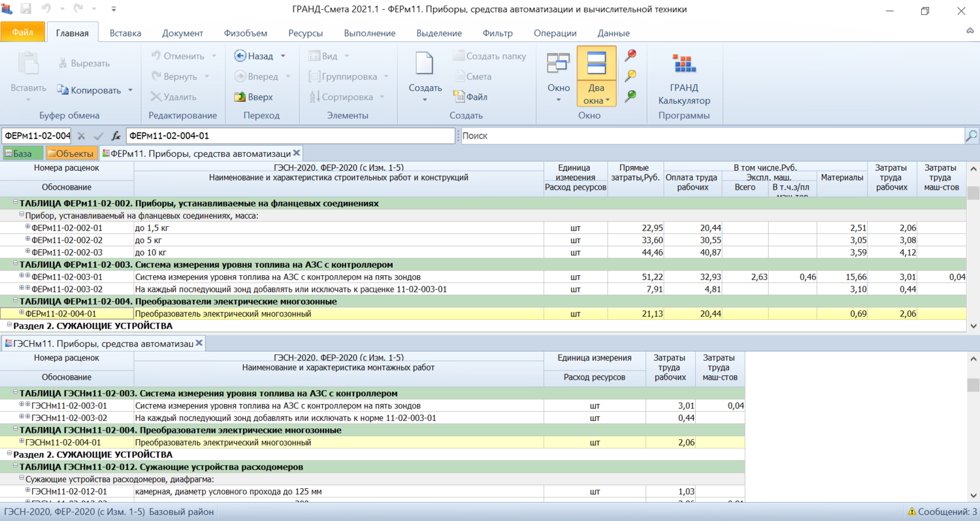Click the Файл create button in ribbon
980x521 pixels.
pyautogui.click(x=470, y=97)
